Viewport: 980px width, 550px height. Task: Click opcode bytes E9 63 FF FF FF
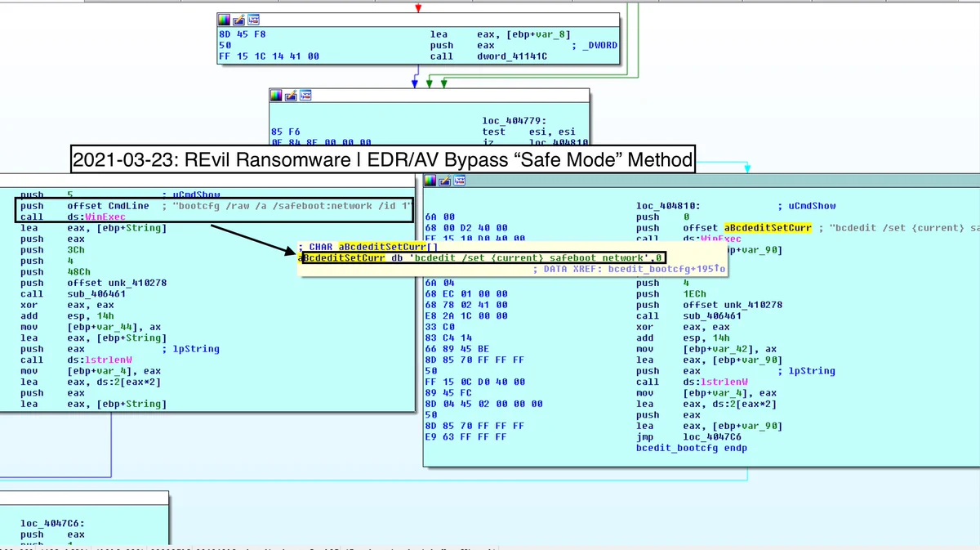465,437
